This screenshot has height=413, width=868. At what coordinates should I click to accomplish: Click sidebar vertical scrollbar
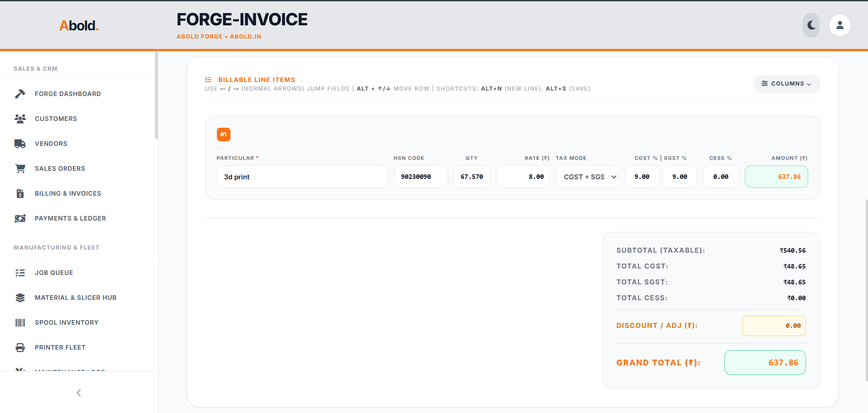pyautogui.click(x=156, y=95)
